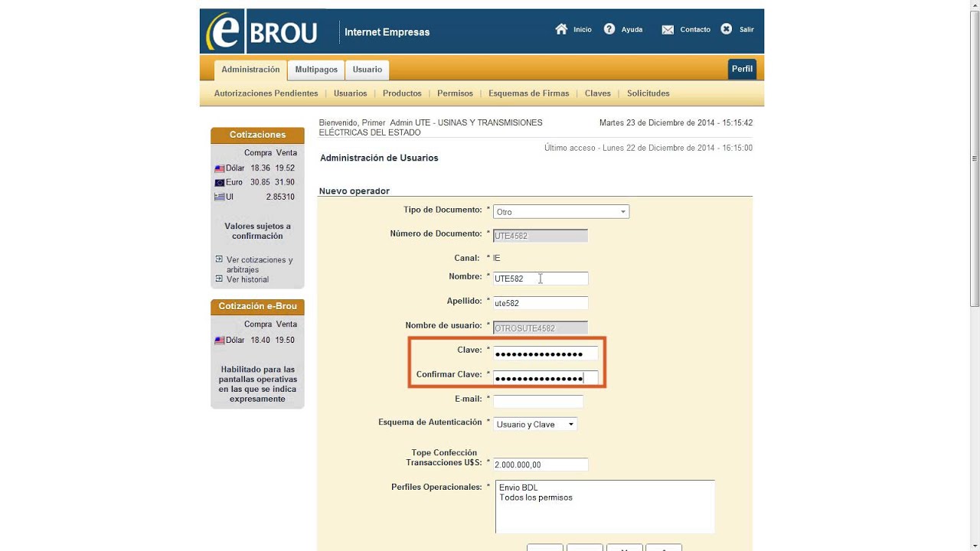Click the Dólar flag in Cotizaciones

coord(220,168)
